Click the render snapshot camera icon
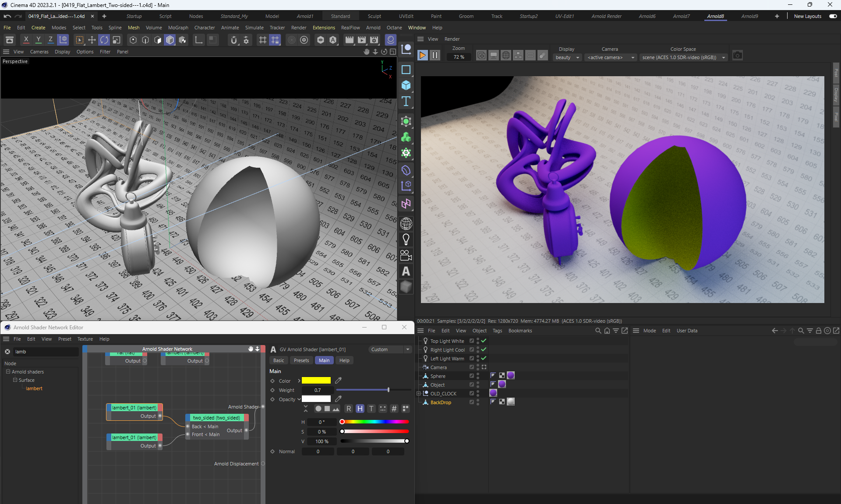The width and height of the screenshot is (841, 504). [x=738, y=56]
